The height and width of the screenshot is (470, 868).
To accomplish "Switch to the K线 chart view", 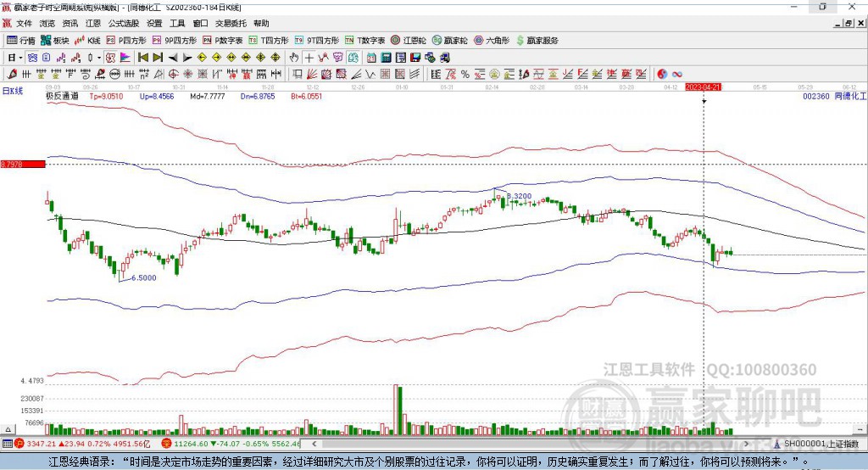I will point(87,41).
